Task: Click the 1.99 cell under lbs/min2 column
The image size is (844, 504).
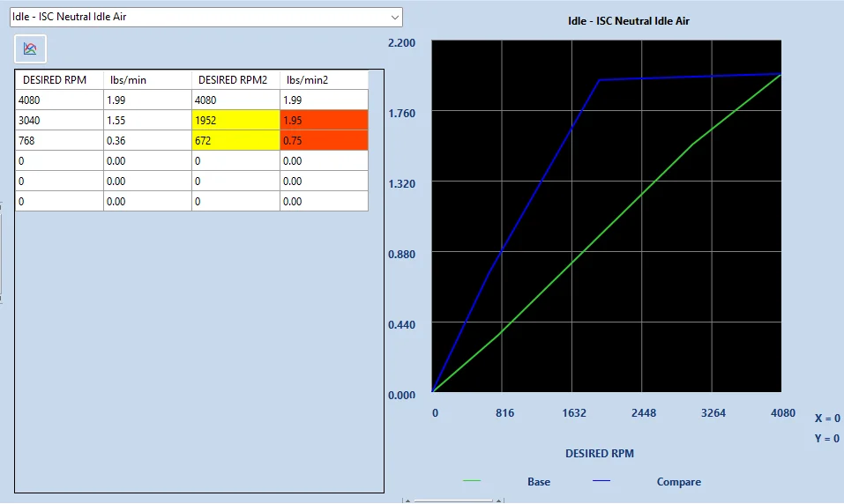Action: point(324,100)
